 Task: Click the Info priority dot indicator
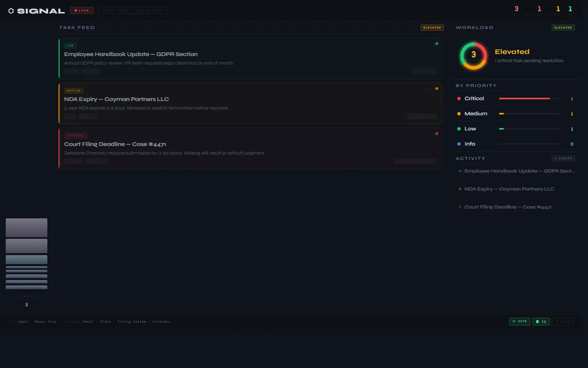tap(459, 144)
